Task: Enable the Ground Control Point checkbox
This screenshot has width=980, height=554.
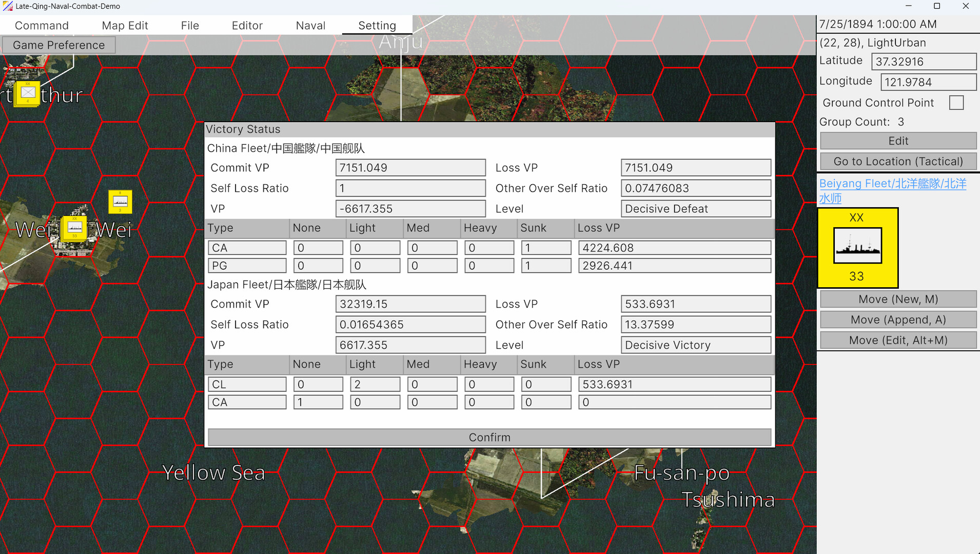Action: pyautogui.click(x=956, y=103)
